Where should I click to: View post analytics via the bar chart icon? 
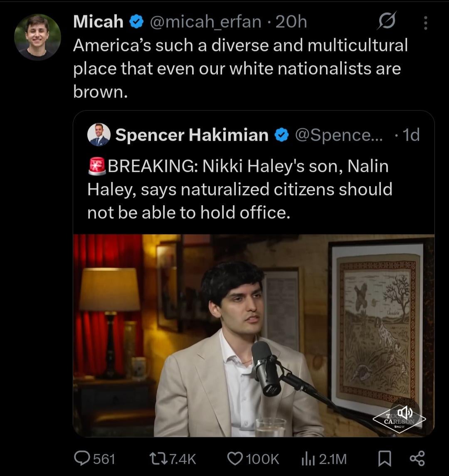306,458
